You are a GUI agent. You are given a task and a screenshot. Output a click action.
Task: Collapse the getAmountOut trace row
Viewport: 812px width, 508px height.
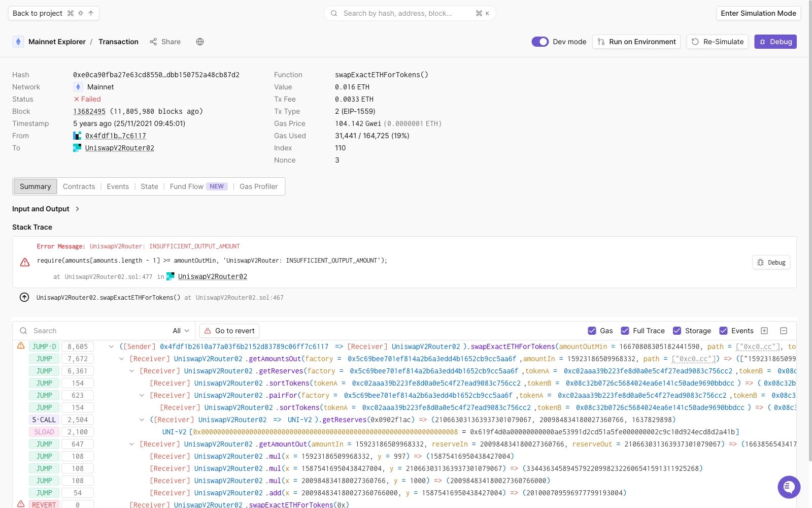(x=131, y=444)
